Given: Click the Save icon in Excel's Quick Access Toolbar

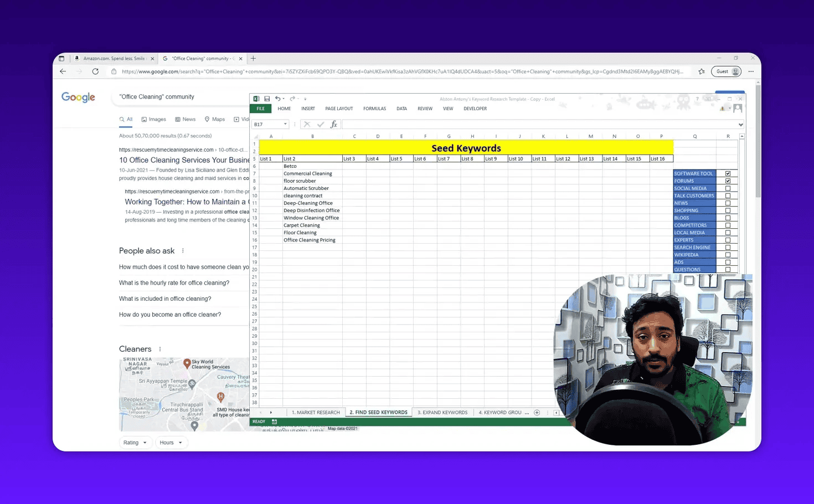Looking at the screenshot, I should tap(267, 98).
